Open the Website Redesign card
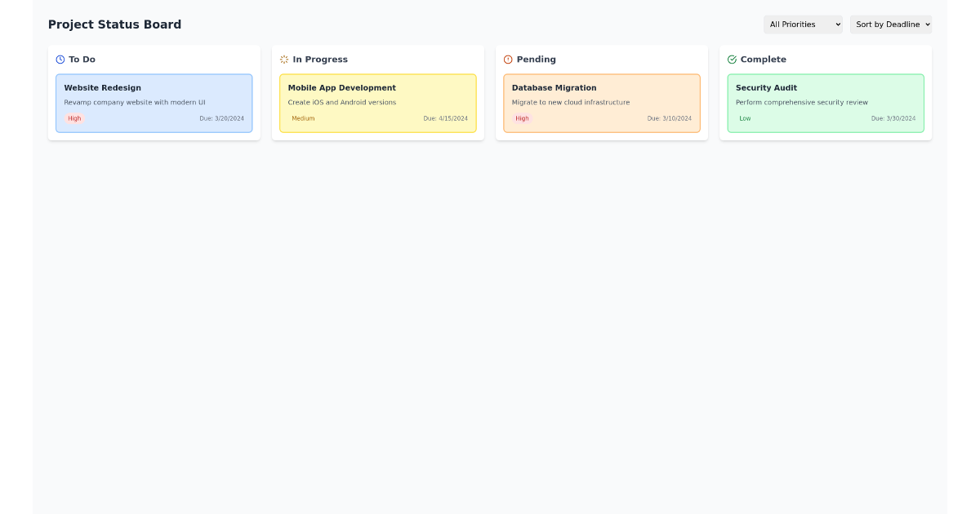This screenshot has height=514, width=980. point(154,103)
